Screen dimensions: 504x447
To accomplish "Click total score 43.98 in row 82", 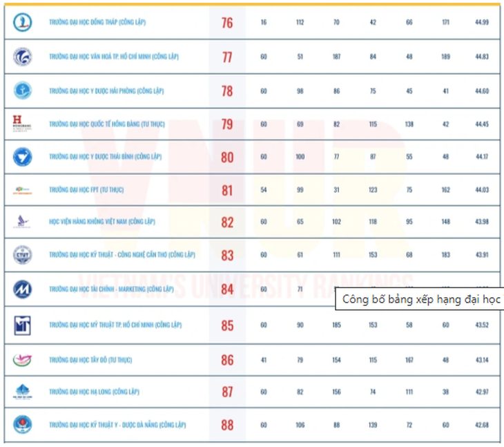I will coord(482,222).
